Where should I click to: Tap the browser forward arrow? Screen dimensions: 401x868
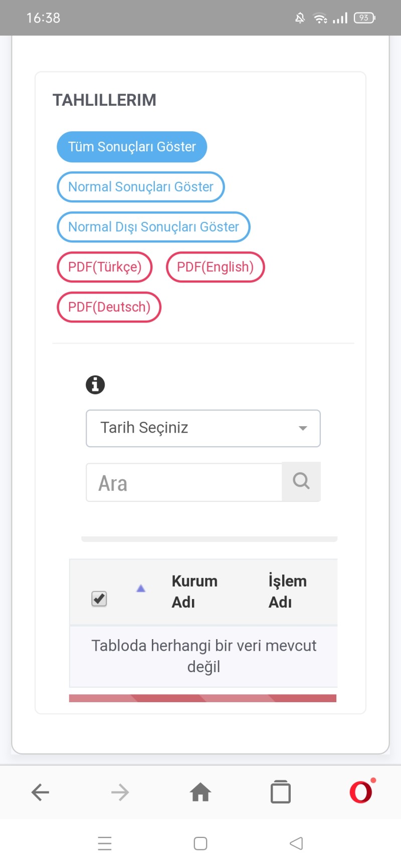pyautogui.click(x=120, y=792)
